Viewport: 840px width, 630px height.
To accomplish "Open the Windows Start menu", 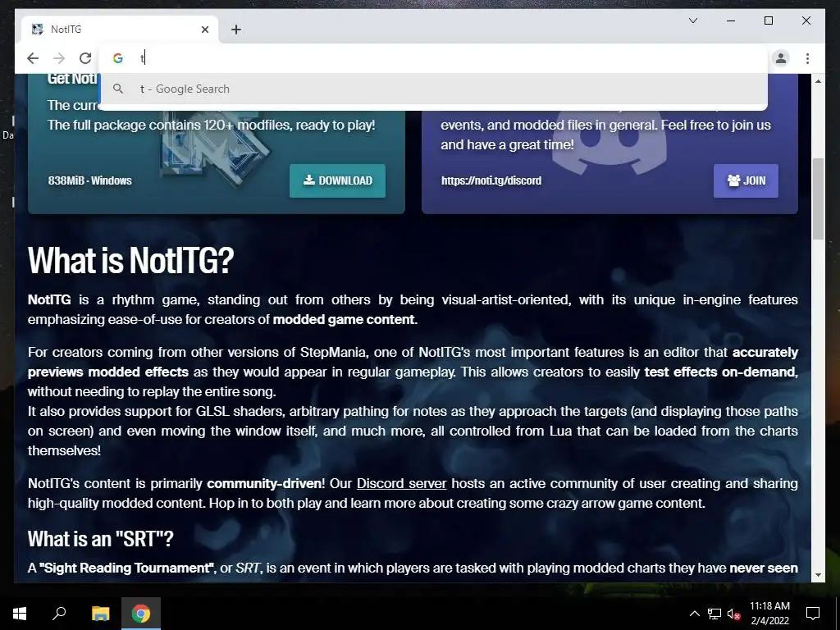I will pyautogui.click(x=20, y=614).
